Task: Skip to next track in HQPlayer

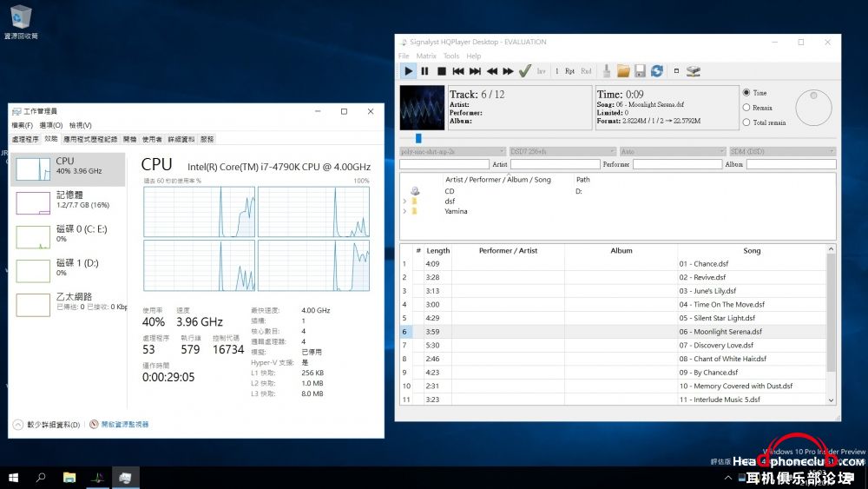Action: tap(475, 71)
